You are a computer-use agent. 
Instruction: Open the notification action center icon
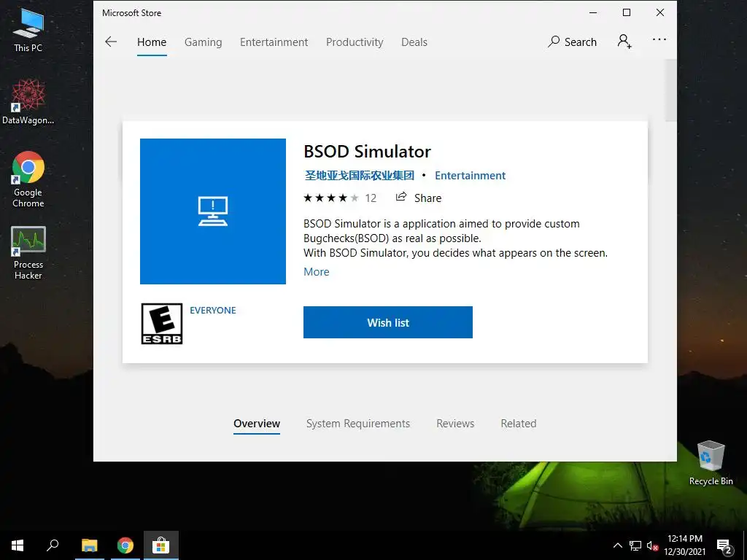click(x=724, y=546)
